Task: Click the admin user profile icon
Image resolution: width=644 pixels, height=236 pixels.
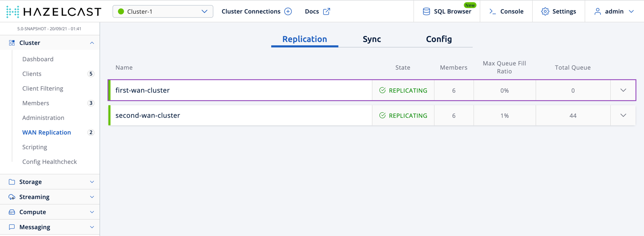Action: pyautogui.click(x=597, y=11)
